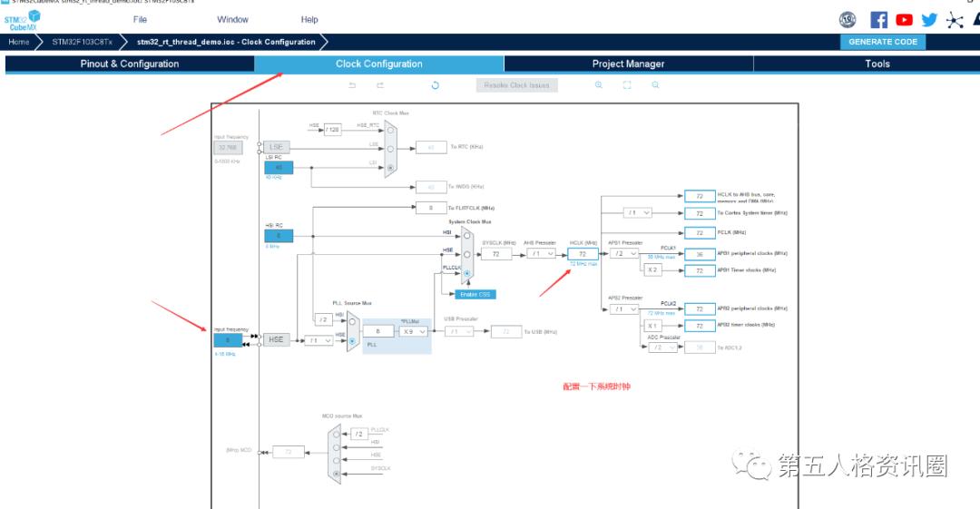Open the Help menu
Image resolution: width=980 pixels, height=509 pixels.
pyautogui.click(x=309, y=20)
